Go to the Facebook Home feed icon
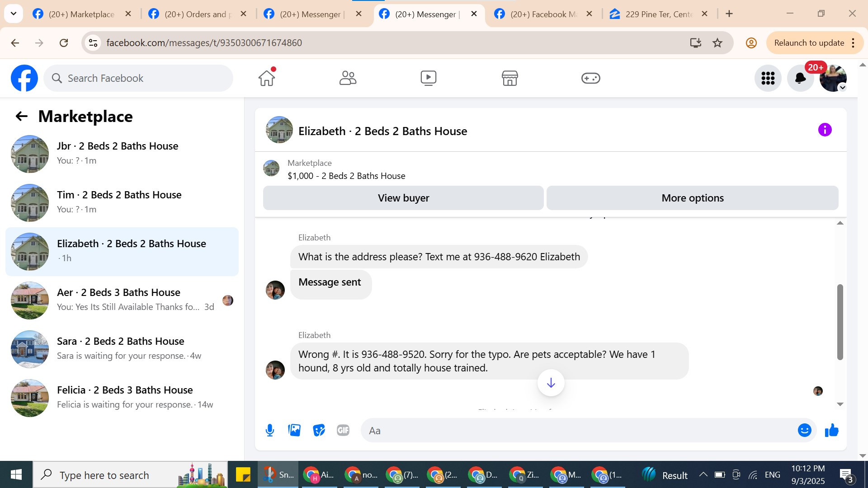Image resolution: width=868 pixels, height=488 pixels. [267, 78]
